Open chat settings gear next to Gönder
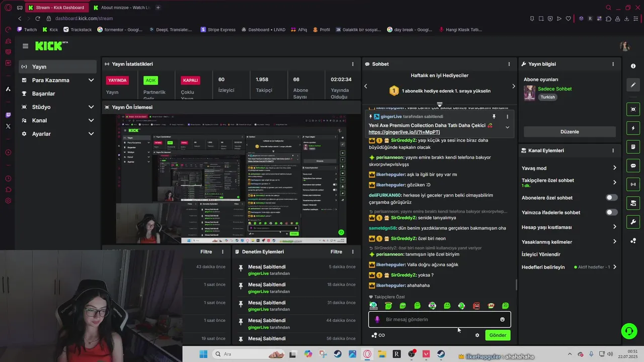644x362 pixels. click(x=477, y=335)
